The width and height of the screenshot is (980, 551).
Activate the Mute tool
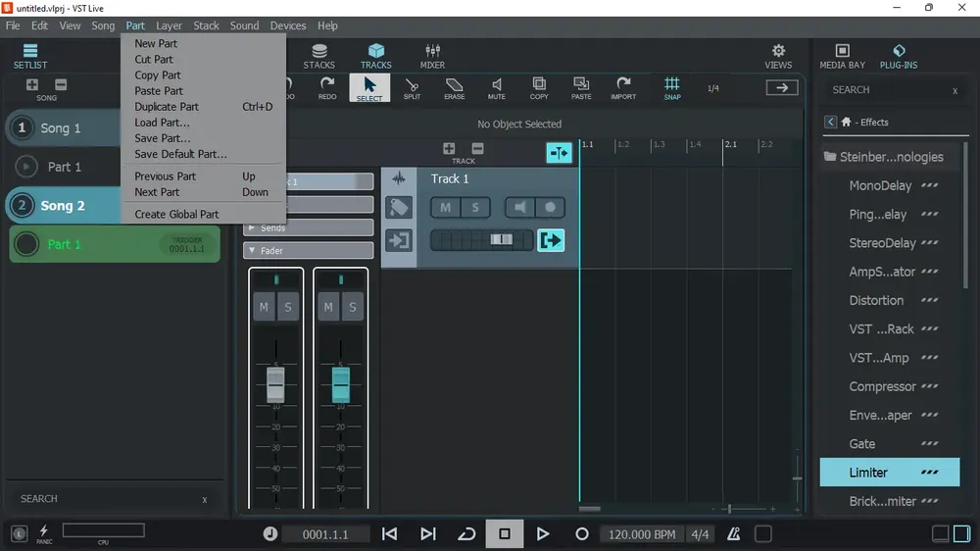[496, 88]
